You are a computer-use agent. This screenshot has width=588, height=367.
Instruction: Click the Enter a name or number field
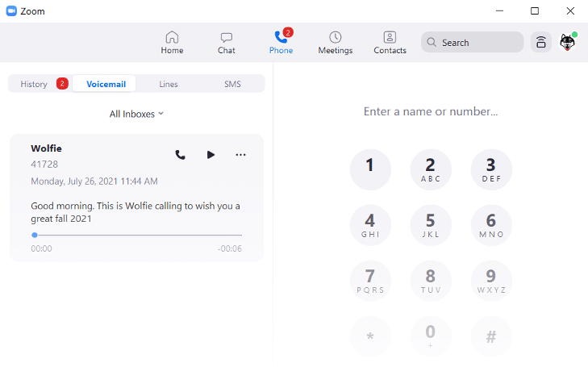[x=431, y=111]
